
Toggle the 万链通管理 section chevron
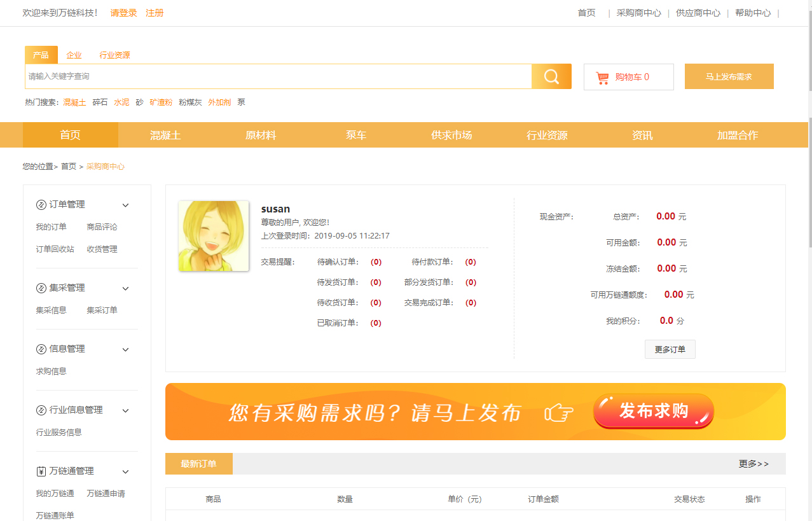pyautogui.click(x=125, y=472)
